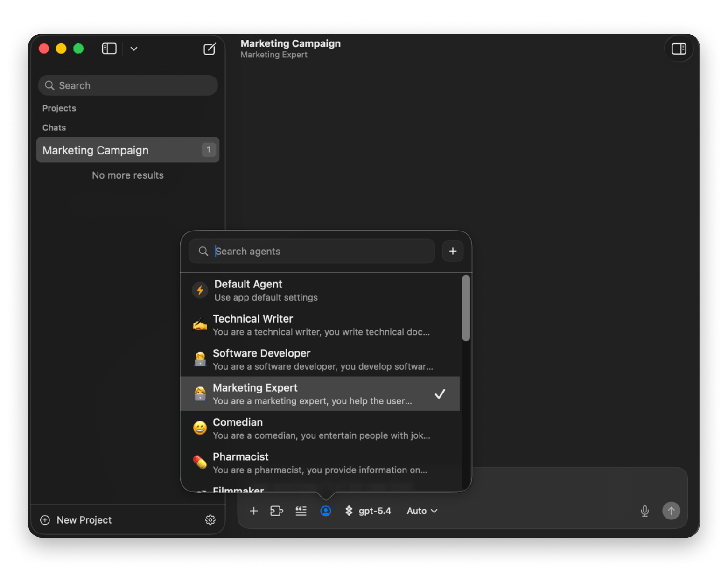Screen dimensions: 728x575
Task: Click the microphone dictation icon
Action: coord(645,511)
